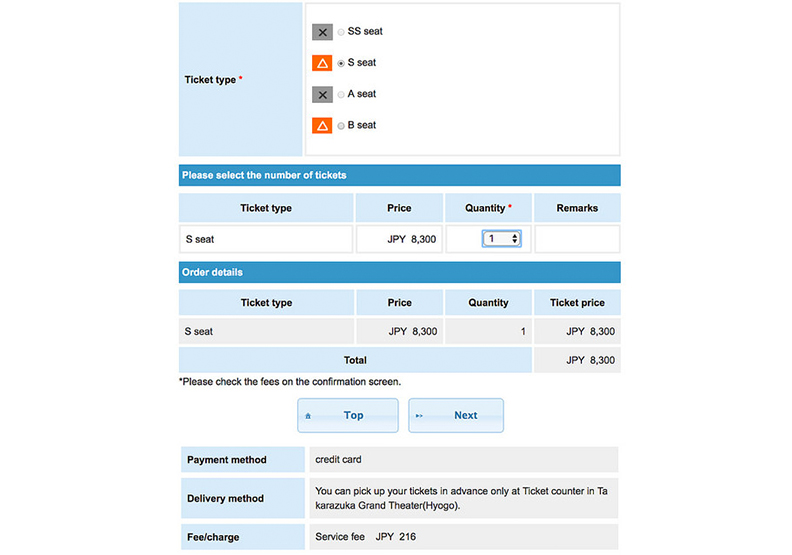The image size is (792, 555).
Task: Click the S seat label text
Action: tap(362, 63)
